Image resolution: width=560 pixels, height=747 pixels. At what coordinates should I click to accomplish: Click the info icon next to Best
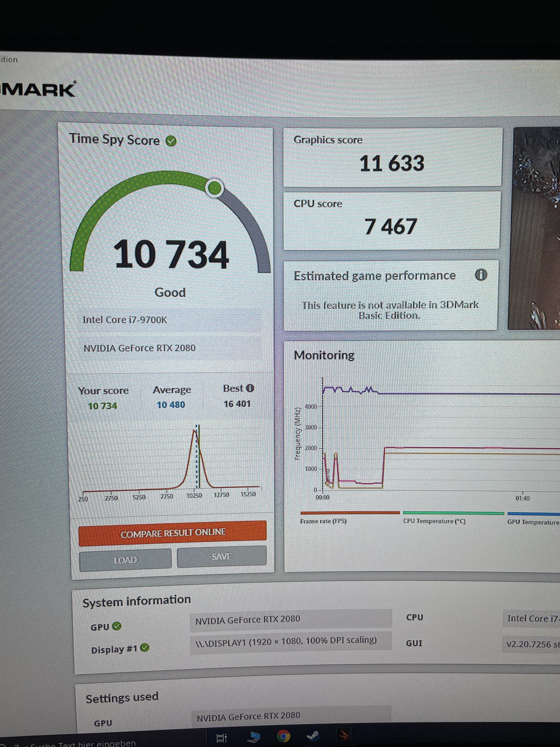(x=250, y=388)
